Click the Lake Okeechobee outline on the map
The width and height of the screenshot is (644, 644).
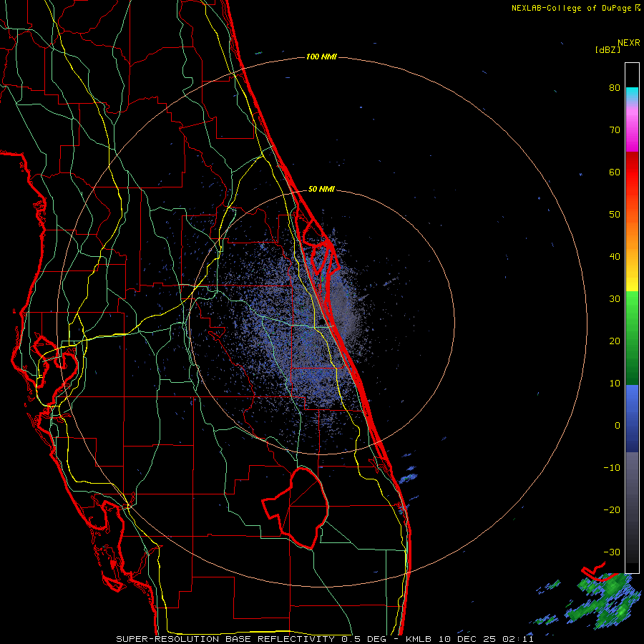[x=296, y=508]
